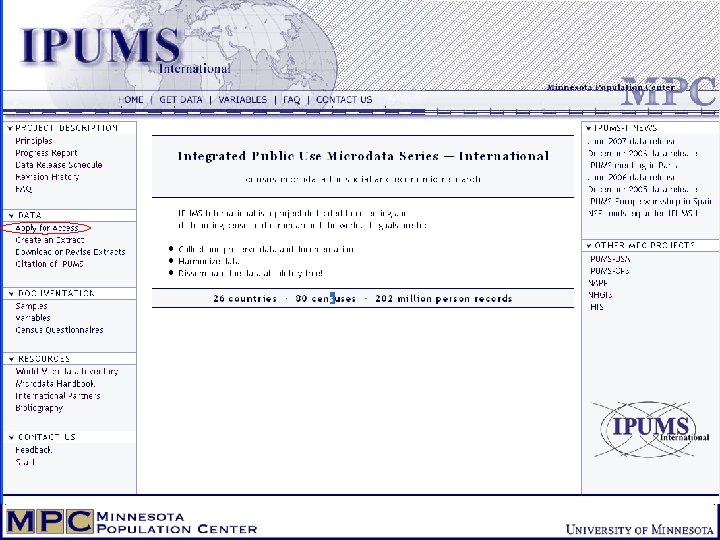The image size is (720, 540).
Task: Click the Integrated Public Use Microdata Series heading
Action: click(363, 156)
